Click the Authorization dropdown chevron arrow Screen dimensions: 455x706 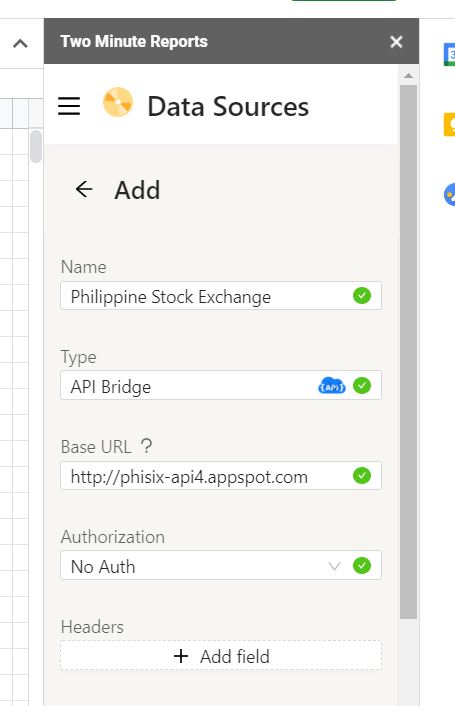[x=334, y=566]
